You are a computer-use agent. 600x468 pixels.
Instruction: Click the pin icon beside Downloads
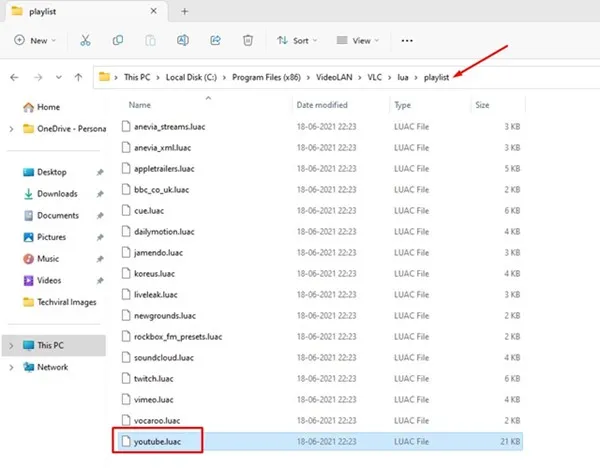coord(100,194)
